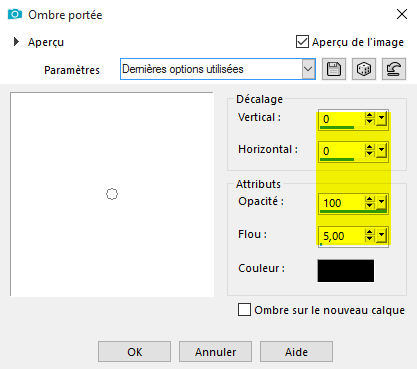Open the Flou value slider dropdown

point(381,235)
